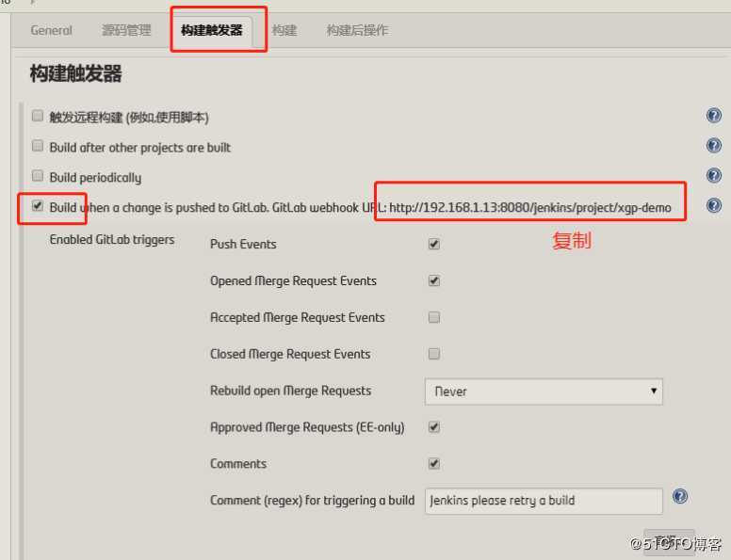Click the Comments label
The width and height of the screenshot is (731, 560).
(x=238, y=464)
